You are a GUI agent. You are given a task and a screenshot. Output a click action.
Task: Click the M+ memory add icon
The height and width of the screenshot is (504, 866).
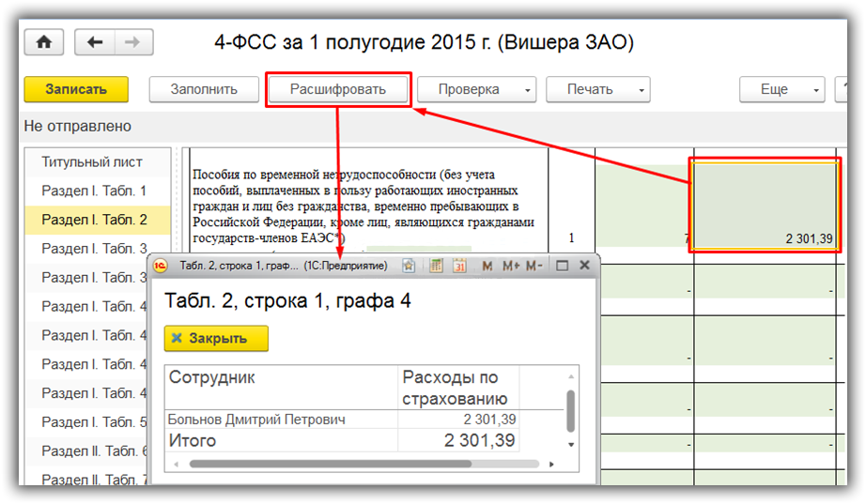[511, 267]
